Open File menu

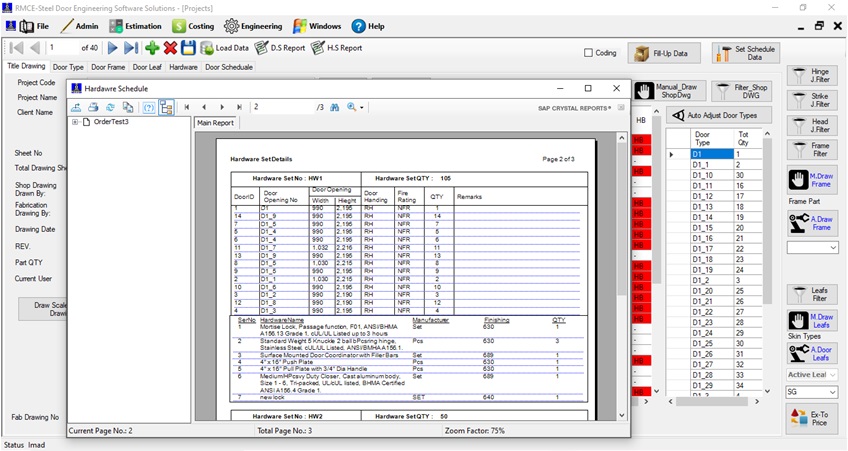pyautogui.click(x=35, y=26)
